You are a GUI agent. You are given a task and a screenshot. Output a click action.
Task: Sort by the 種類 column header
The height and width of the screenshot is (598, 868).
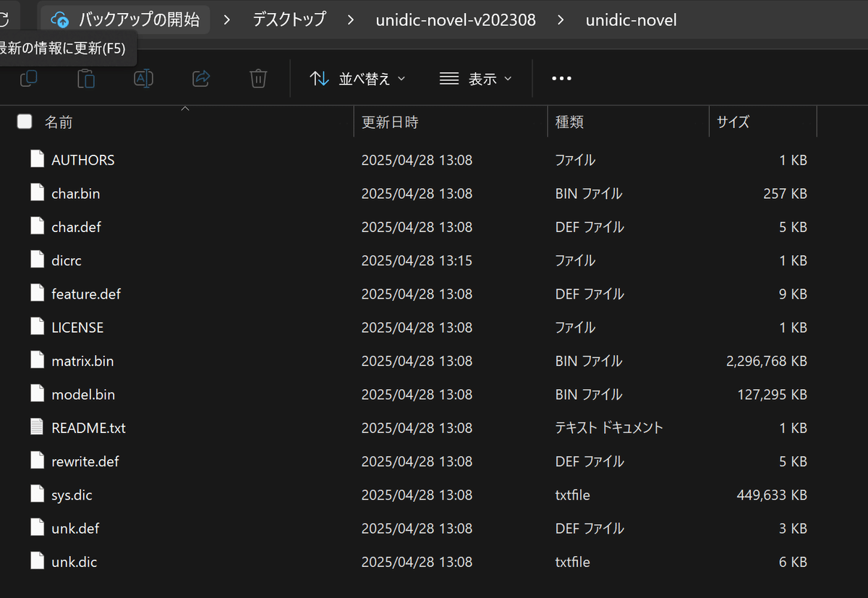569,122
